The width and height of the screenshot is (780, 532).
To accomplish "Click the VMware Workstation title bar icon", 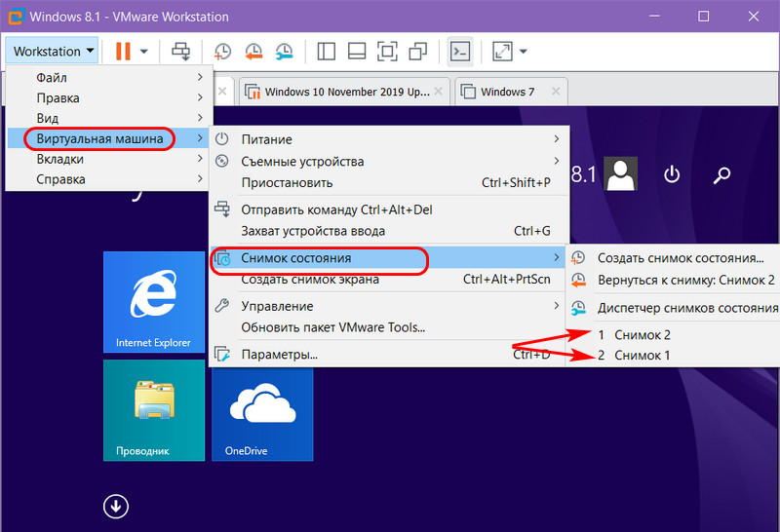I will pos(16,16).
